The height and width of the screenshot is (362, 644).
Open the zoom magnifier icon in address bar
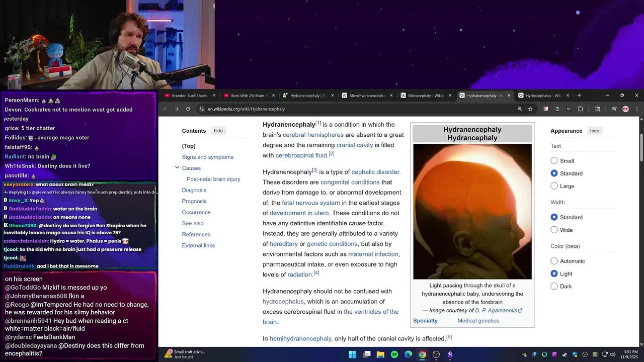pyautogui.click(x=520, y=109)
